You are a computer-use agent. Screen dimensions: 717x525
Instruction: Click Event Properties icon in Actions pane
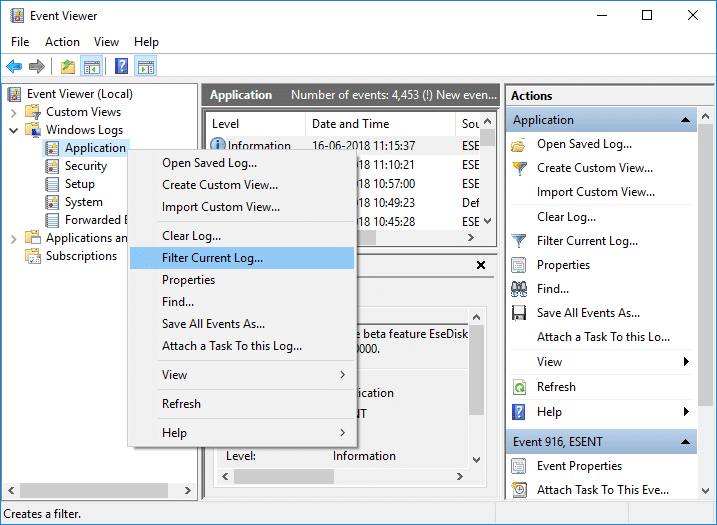[x=519, y=466]
